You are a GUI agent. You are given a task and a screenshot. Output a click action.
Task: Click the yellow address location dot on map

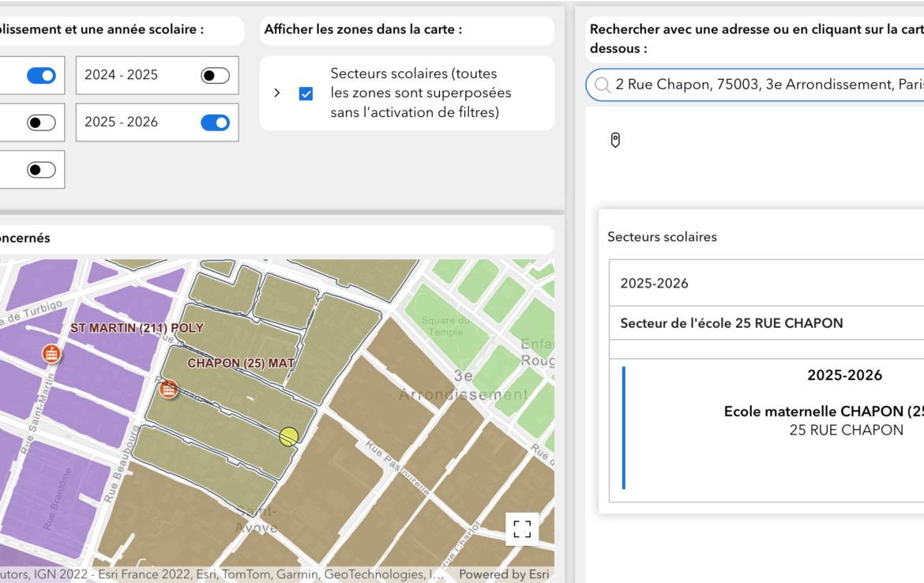click(x=289, y=437)
